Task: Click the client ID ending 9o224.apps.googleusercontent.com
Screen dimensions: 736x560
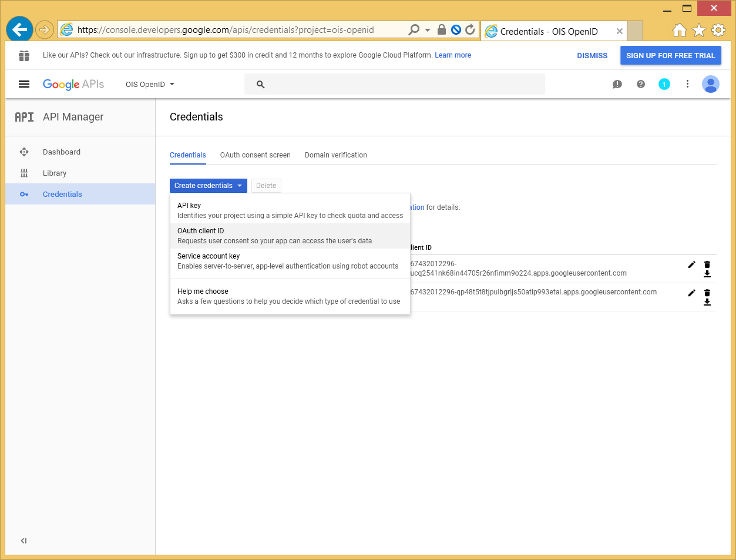Action: pos(519,269)
